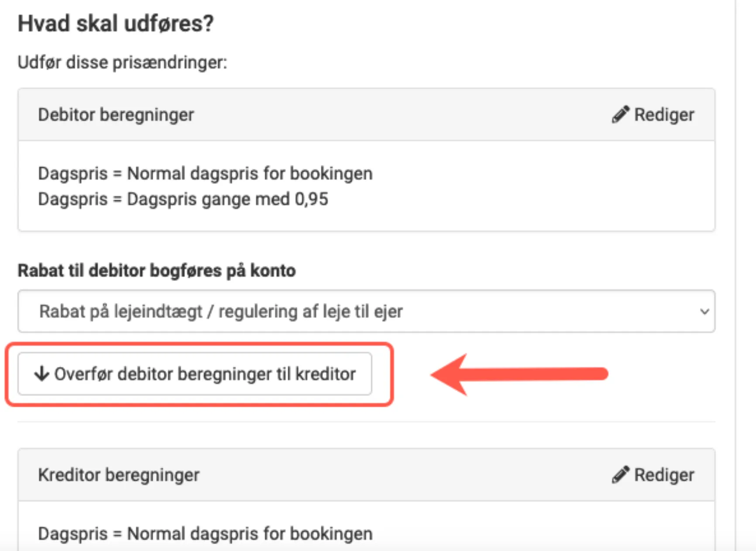756x551 pixels.
Task: Click the pencil icon next to Debitor beregninger
Action: 621,114
